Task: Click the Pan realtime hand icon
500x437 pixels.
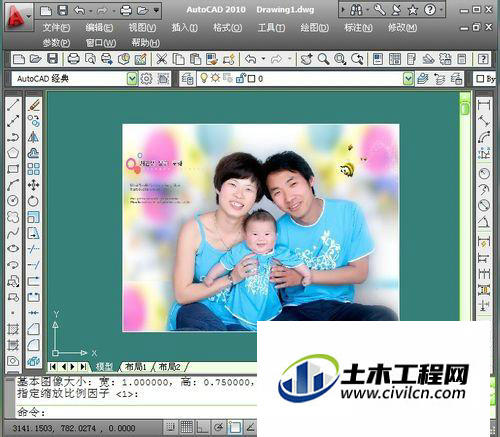Action: click(x=306, y=59)
